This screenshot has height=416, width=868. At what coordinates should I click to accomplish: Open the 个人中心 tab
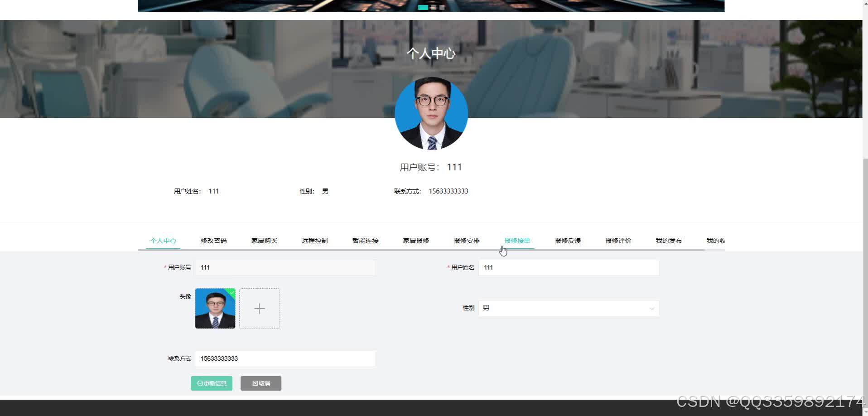tap(163, 241)
